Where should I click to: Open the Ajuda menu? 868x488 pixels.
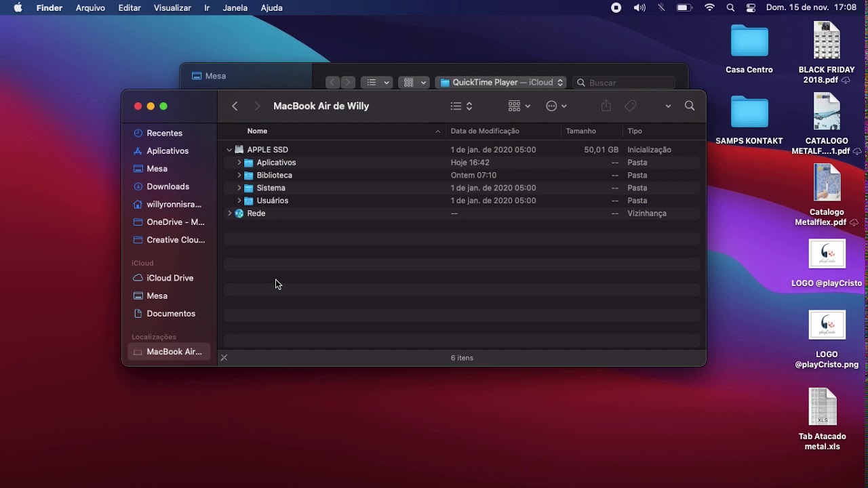pos(272,7)
